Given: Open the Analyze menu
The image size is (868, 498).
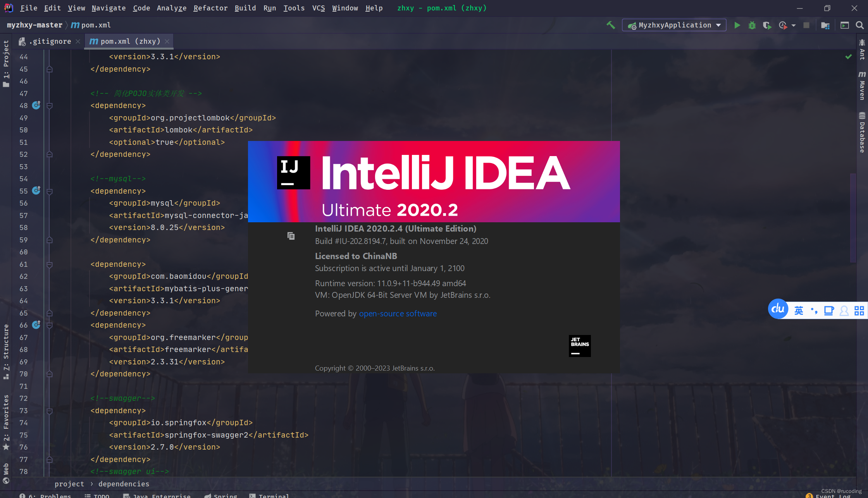Looking at the screenshot, I should (x=171, y=8).
